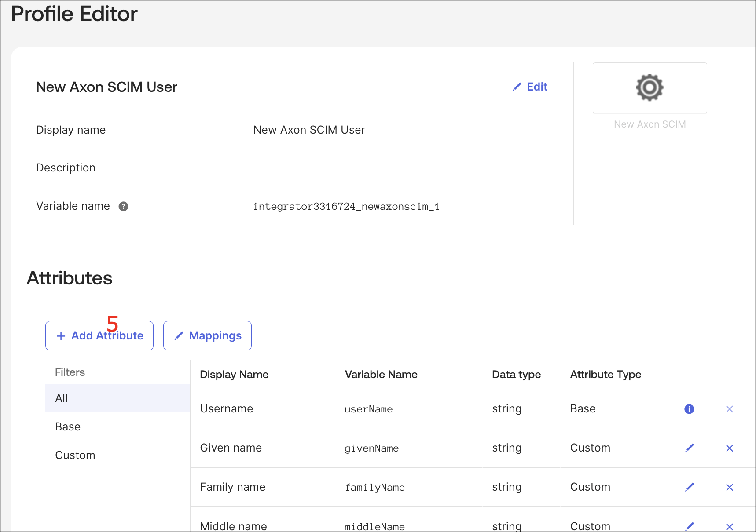This screenshot has width=756, height=532.
Task: Edit the Family name attribute via pencil
Action: [690, 487]
